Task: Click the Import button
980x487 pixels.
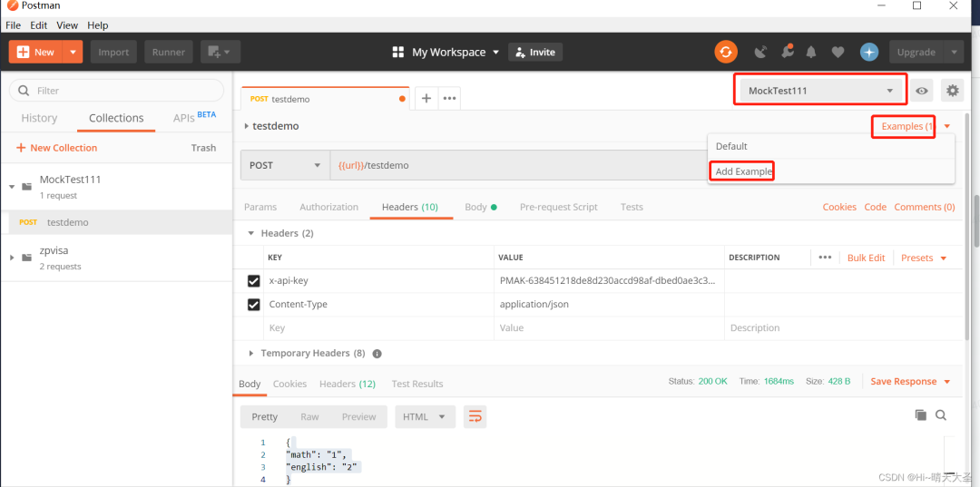Action: [x=113, y=52]
